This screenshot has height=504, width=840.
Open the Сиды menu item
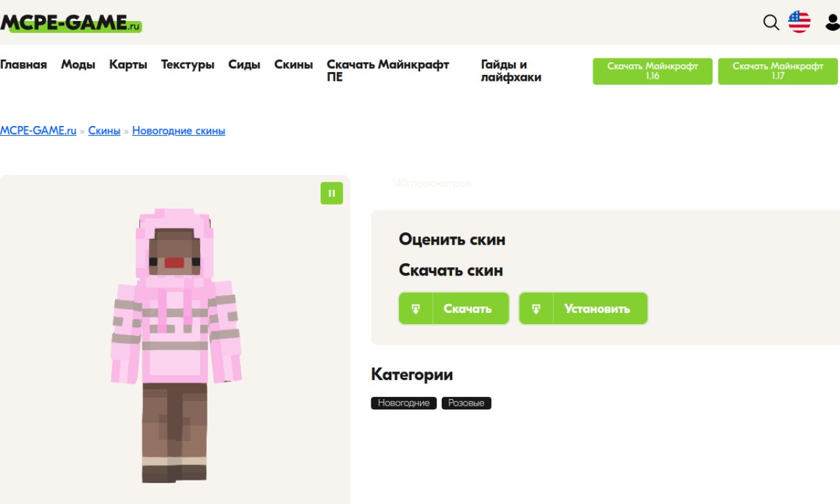(244, 64)
